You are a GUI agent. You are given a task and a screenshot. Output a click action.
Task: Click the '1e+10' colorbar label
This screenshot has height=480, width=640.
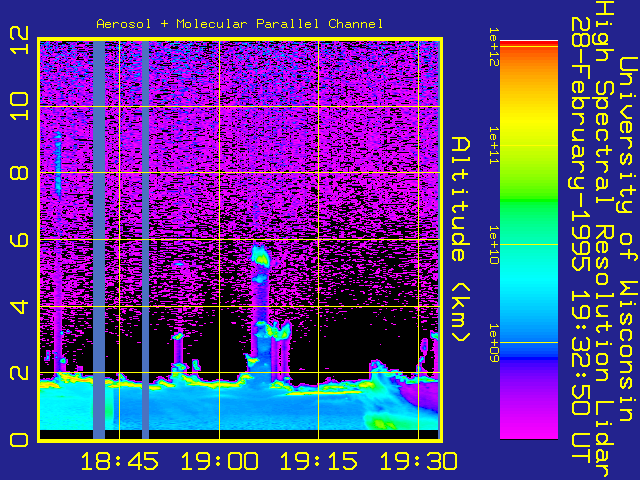click(x=494, y=245)
